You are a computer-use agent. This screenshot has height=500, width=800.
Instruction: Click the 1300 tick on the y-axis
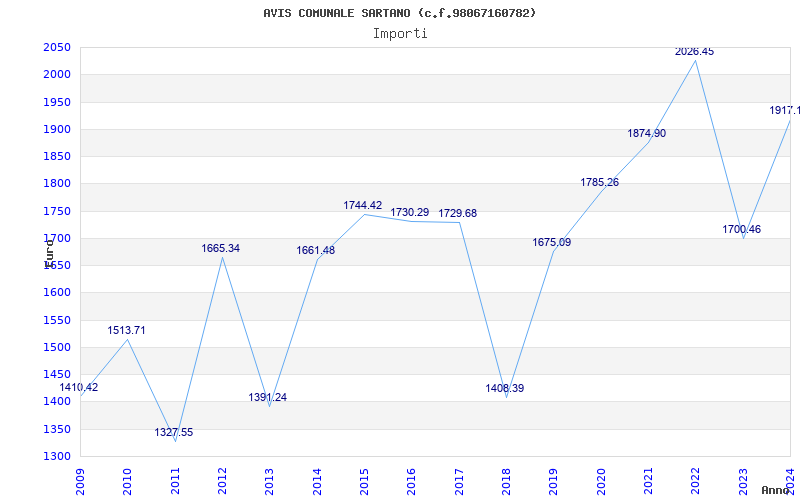coord(57,457)
